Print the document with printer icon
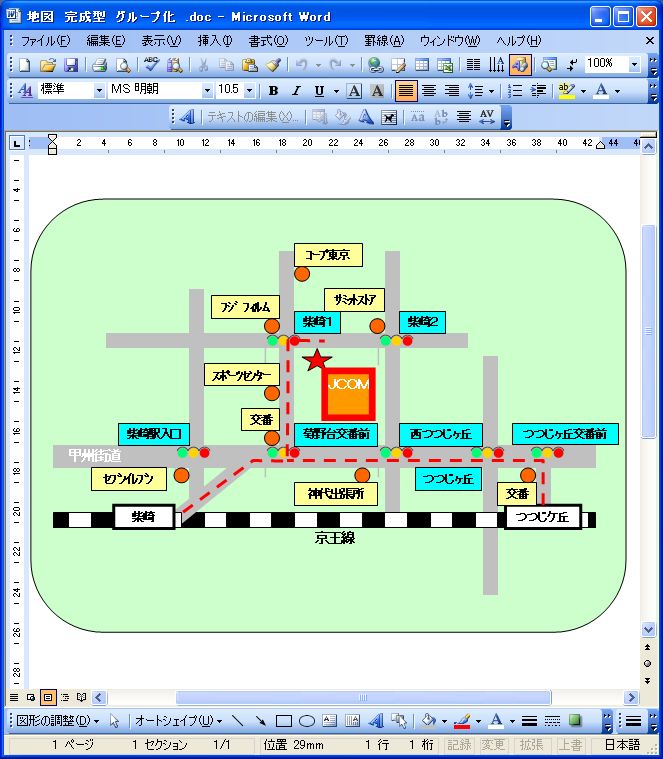 (x=99, y=64)
